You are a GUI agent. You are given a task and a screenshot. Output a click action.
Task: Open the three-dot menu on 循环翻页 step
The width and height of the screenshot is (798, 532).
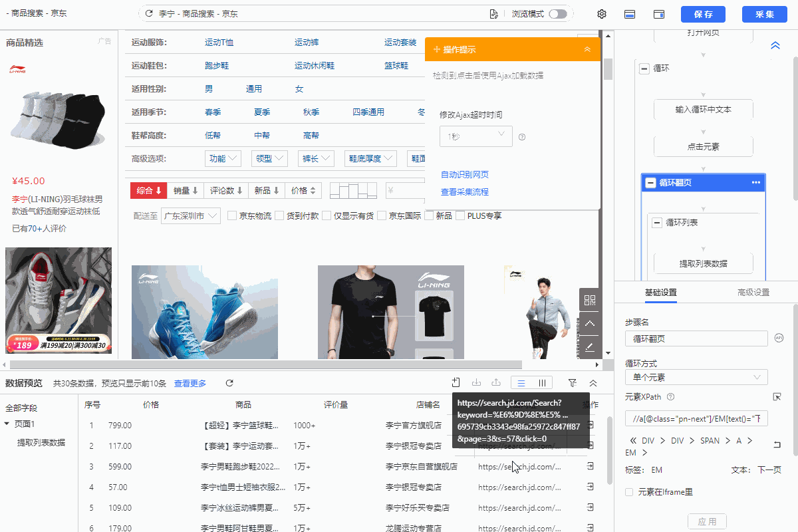(x=755, y=182)
